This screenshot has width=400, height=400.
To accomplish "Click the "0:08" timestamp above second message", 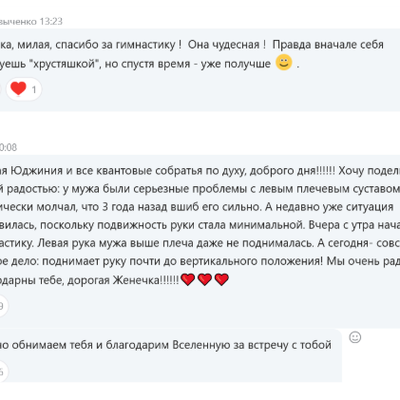I will [x=8, y=147].
